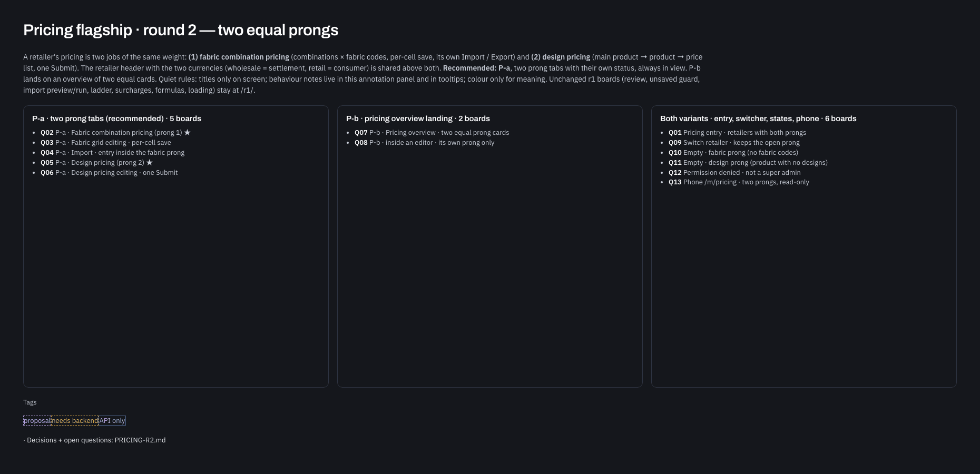Open Q13 Phone /m/pricing read-only board
980x474 pixels.
pyautogui.click(x=739, y=182)
